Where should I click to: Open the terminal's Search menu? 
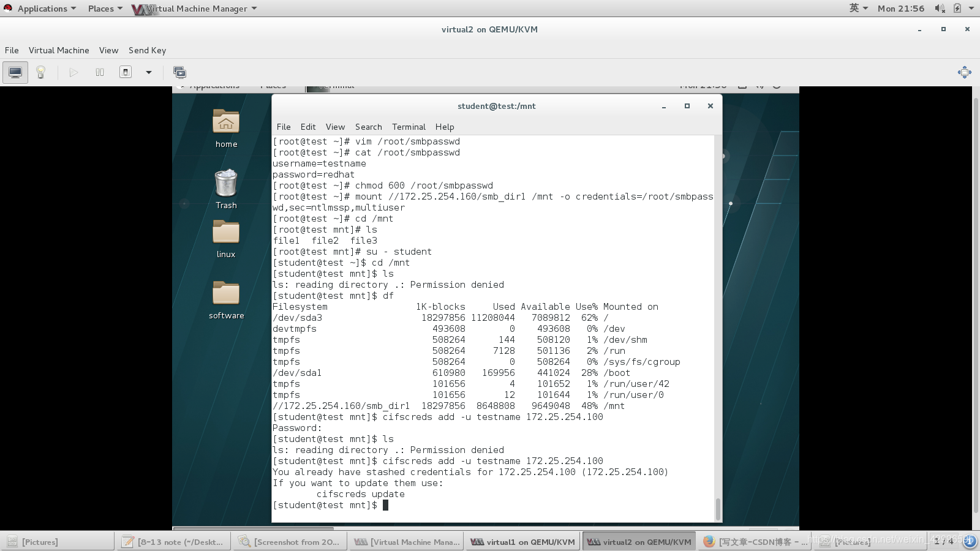pos(368,127)
